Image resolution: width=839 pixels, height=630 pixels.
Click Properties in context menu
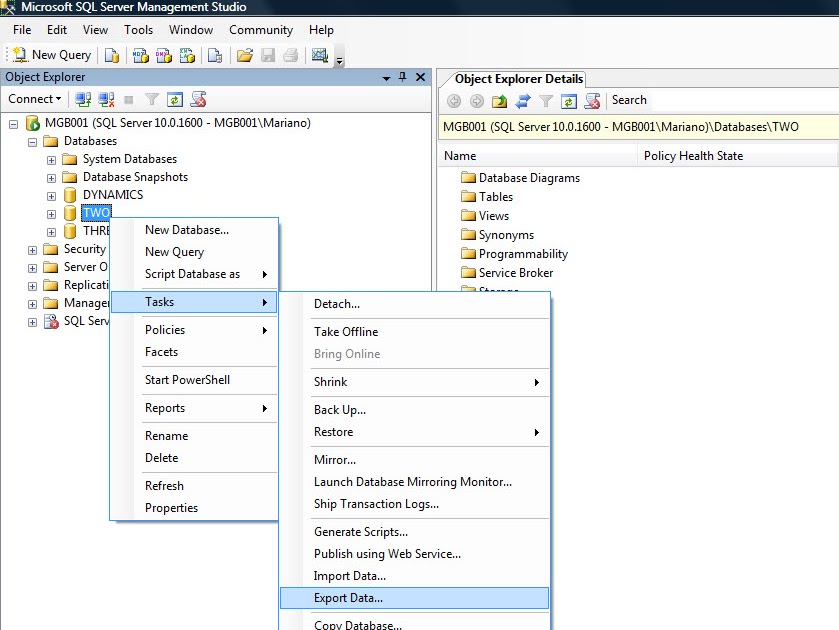click(195, 508)
